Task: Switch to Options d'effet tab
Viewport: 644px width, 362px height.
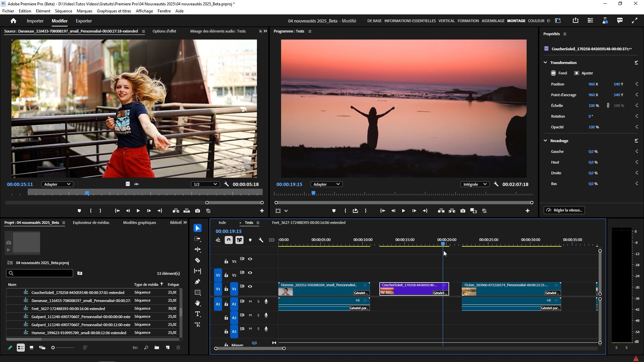Action: point(164,31)
